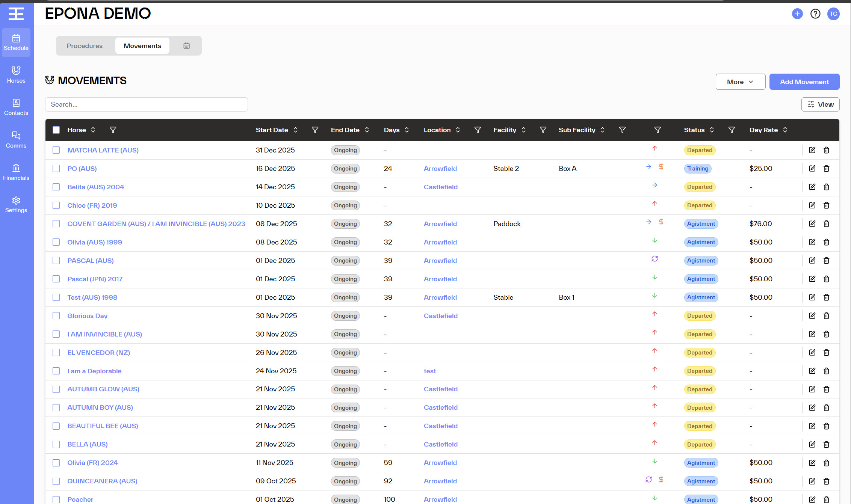Check the Belita (AUS) 2004 row checkbox

tap(56, 187)
